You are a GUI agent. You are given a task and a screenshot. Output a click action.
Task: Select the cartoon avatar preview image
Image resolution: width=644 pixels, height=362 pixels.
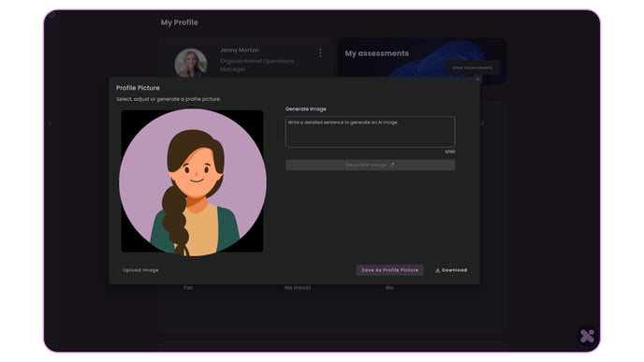(192, 181)
